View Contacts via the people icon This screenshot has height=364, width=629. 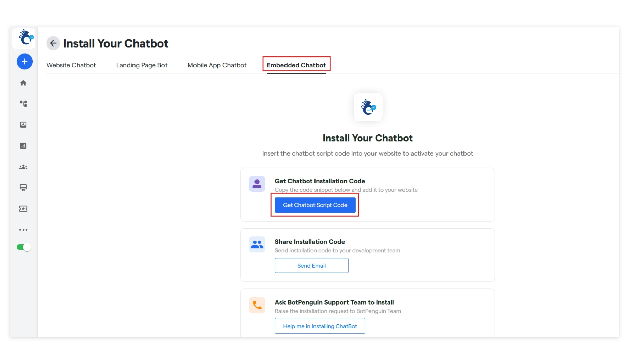click(24, 167)
